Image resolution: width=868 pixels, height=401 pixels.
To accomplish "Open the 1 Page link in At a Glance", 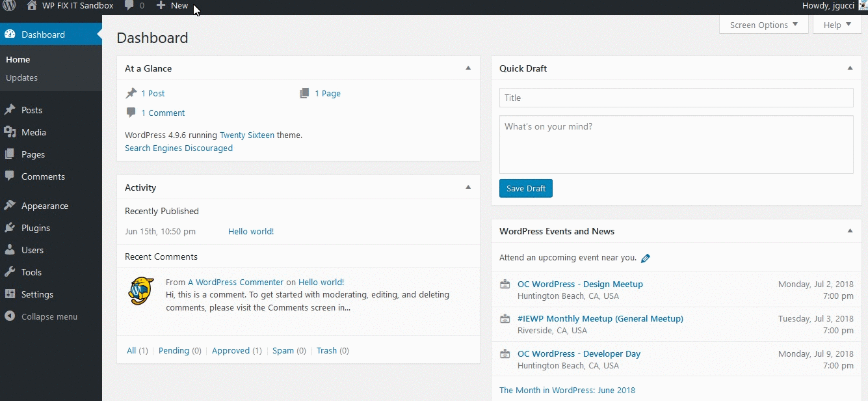I will (x=328, y=93).
